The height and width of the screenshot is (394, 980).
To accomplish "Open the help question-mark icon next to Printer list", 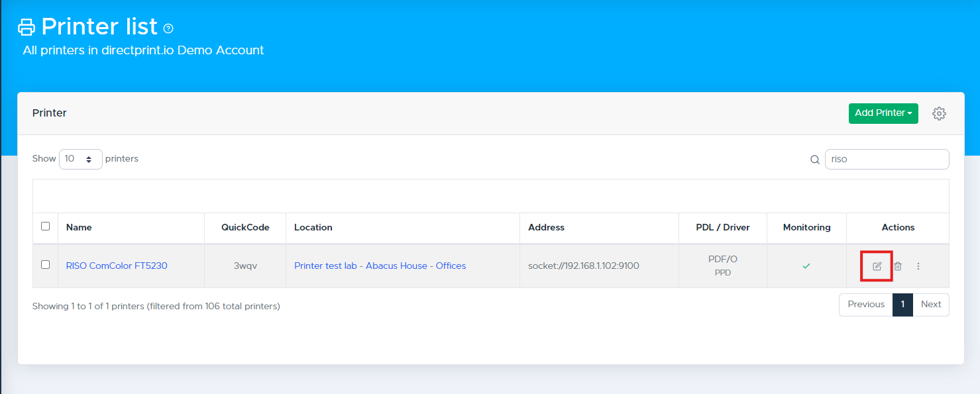I will pos(168,28).
